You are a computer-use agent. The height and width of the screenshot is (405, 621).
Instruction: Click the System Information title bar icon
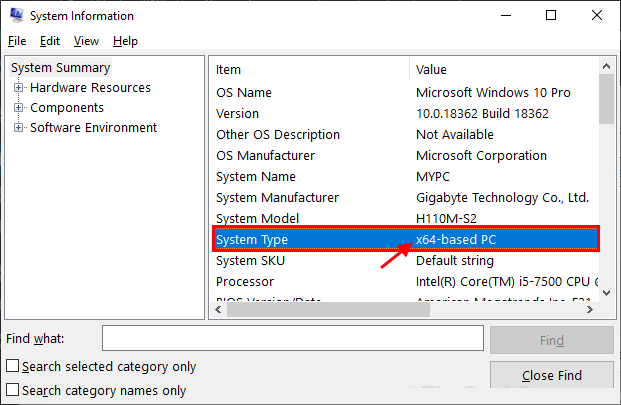14,16
